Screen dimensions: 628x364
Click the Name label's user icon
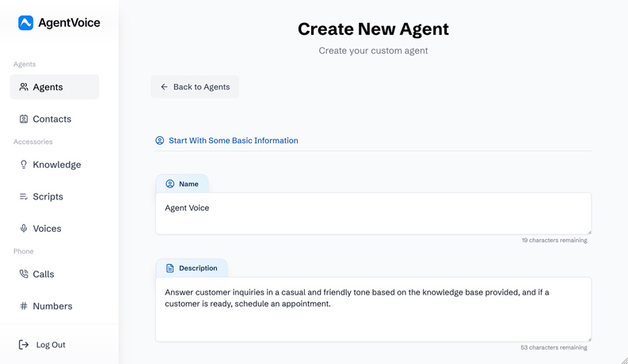tap(170, 184)
